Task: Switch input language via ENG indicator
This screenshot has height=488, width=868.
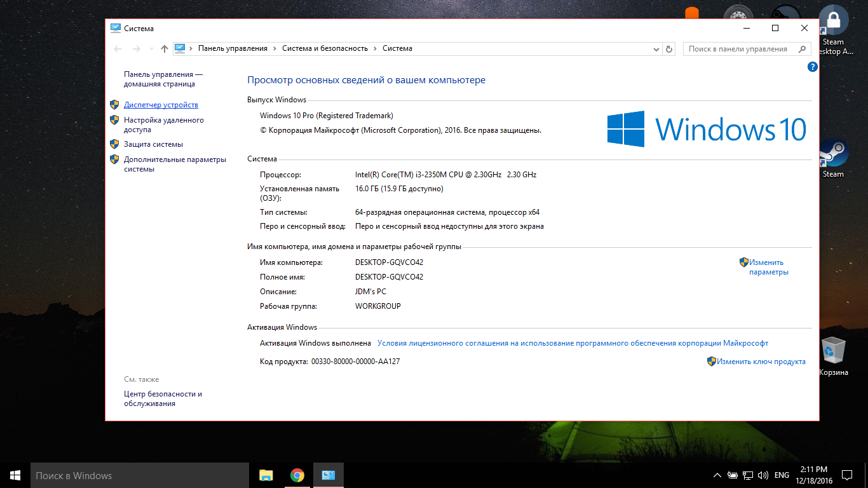Action: pos(782,475)
